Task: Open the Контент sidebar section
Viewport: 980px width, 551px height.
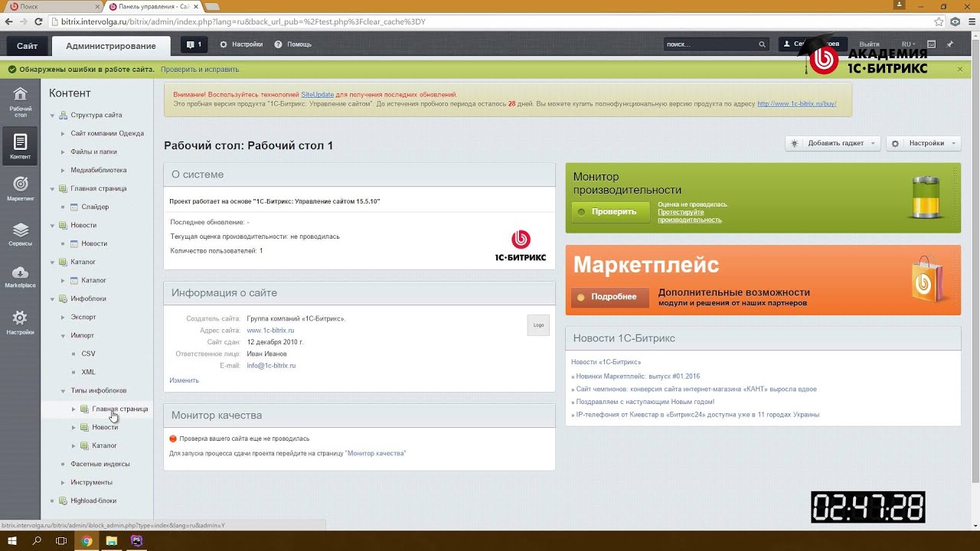Action: tap(20, 145)
